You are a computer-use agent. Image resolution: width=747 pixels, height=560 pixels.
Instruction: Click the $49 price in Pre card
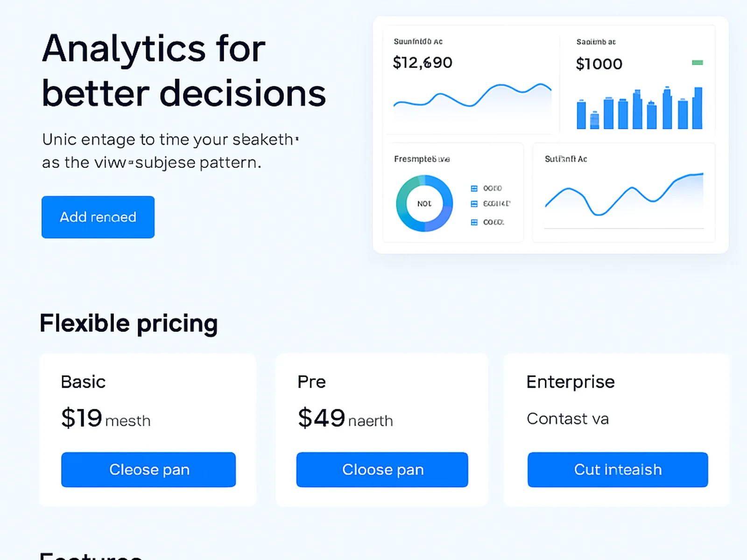click(x=321, y=418)
